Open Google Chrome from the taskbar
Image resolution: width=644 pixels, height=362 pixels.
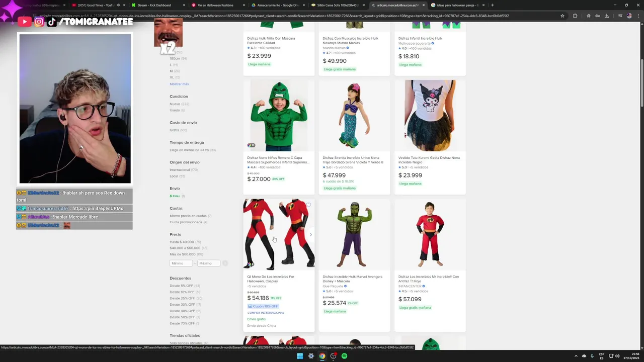point(322,356)
